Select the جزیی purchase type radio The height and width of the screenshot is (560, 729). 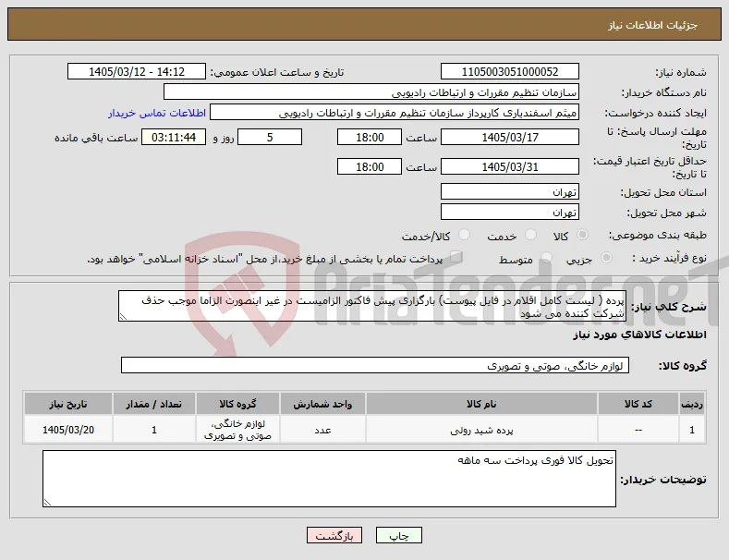coord(606,258)
